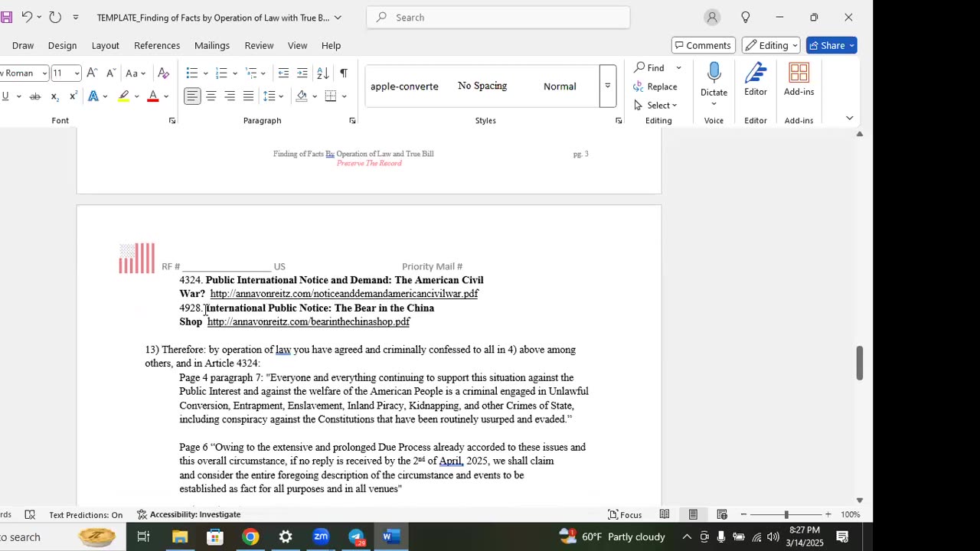Screen dimensions: 980x551
Task: Expand font color dropdown arrow
Action: pyautogui.click(x=165, y=96)
